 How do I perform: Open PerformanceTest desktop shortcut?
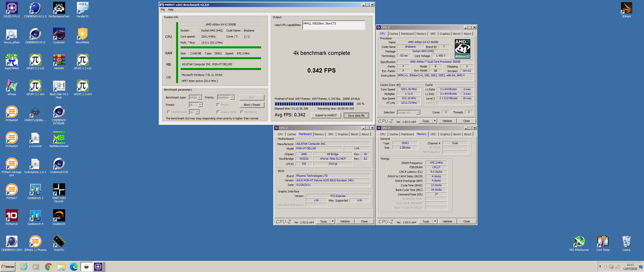(59, 10)
